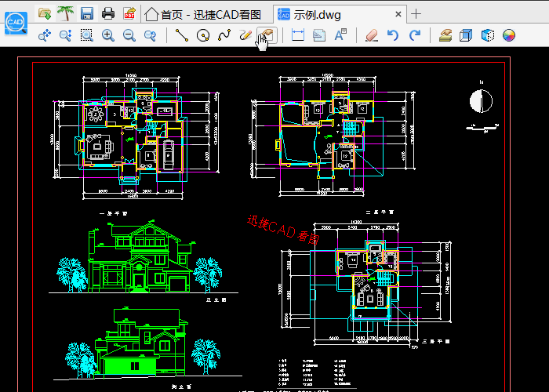549x392 pixels.
Task: Select the straight line drawing tool
Action: coord(182,35)
